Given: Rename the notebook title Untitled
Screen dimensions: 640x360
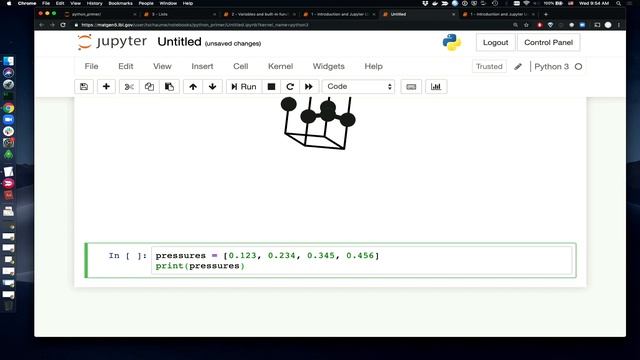Looking at the screenshot, I should click(180, 42).
